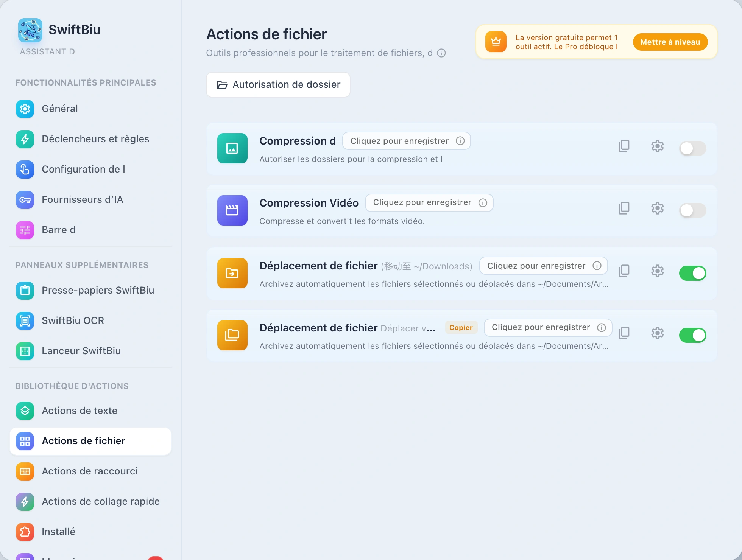Screen dimensions: 742x560
Task: Enable the Compression d toggle
Action: [x=693, y=148]
